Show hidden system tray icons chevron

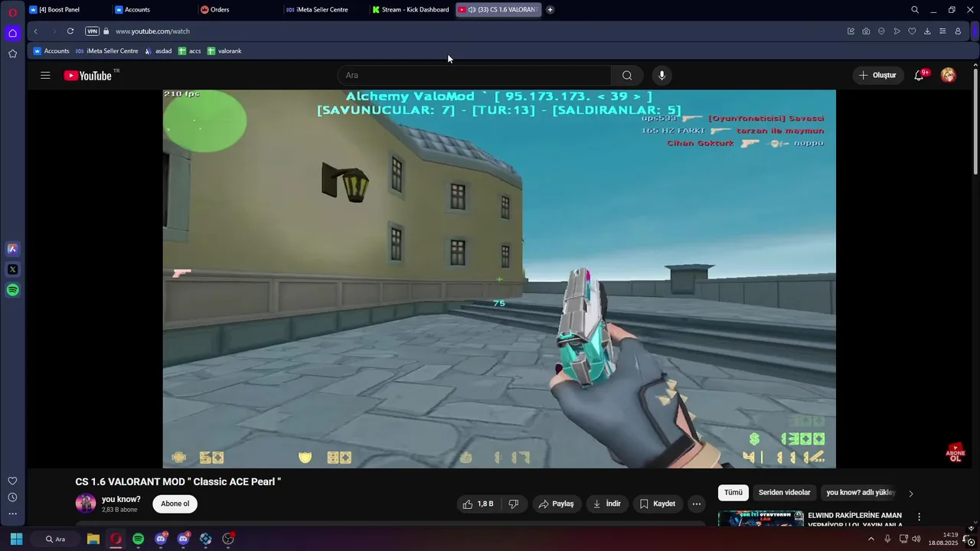(871, 539)
